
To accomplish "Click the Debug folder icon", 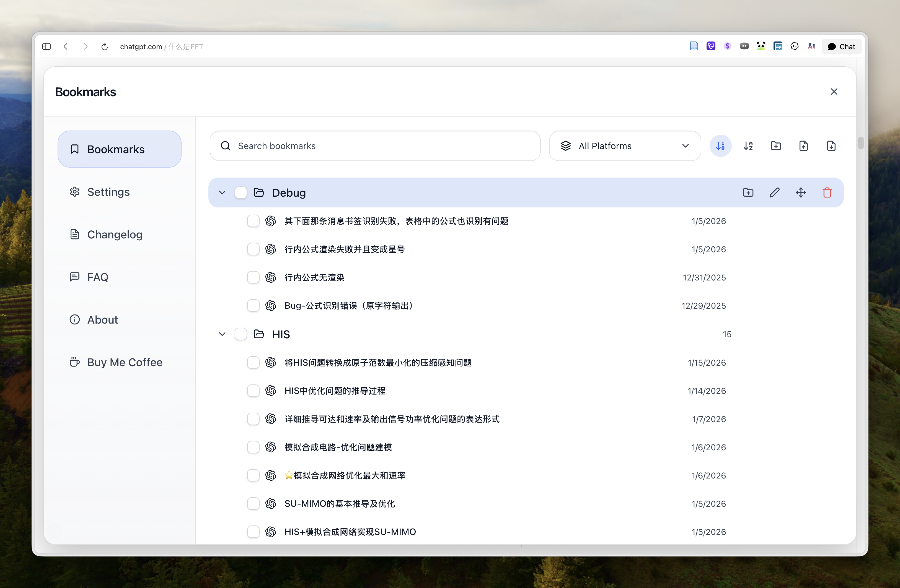I will pos(259,192).
